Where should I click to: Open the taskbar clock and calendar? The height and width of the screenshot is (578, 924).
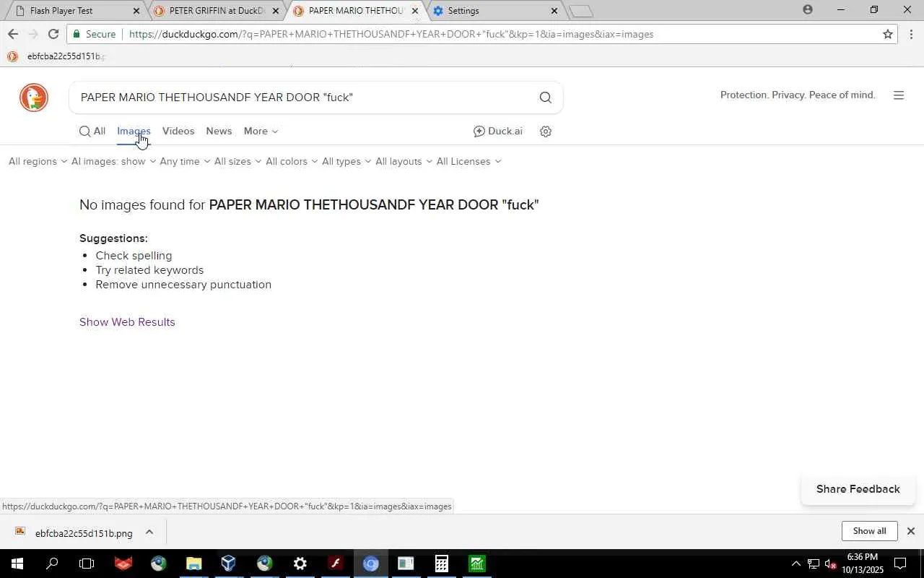863,564
